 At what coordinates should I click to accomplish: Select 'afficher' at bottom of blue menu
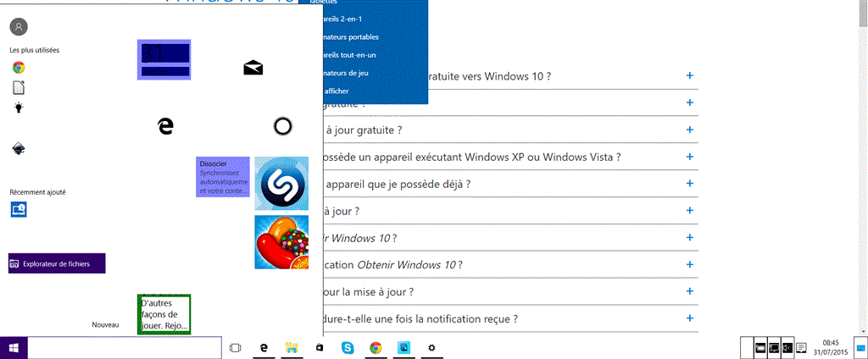click(336, 91)
